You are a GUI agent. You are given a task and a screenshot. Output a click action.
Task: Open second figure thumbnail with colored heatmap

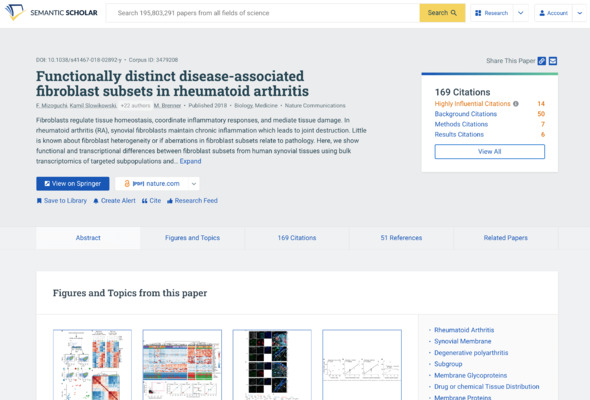pos(182,365)
